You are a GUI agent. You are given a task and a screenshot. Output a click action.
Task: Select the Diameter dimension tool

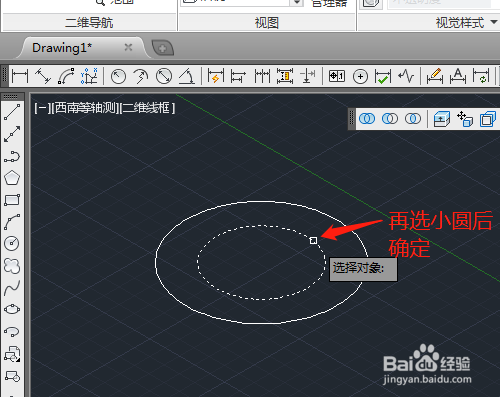point(164,76)
